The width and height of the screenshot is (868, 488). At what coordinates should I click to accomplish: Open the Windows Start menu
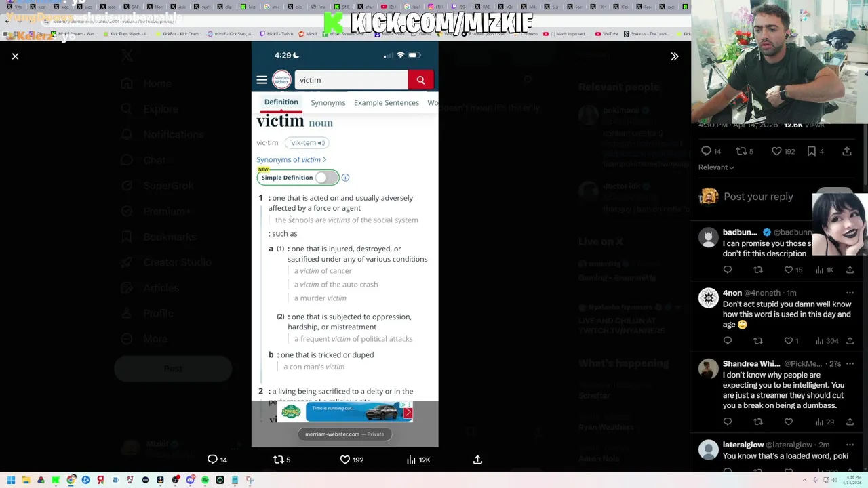coord(11,480)
